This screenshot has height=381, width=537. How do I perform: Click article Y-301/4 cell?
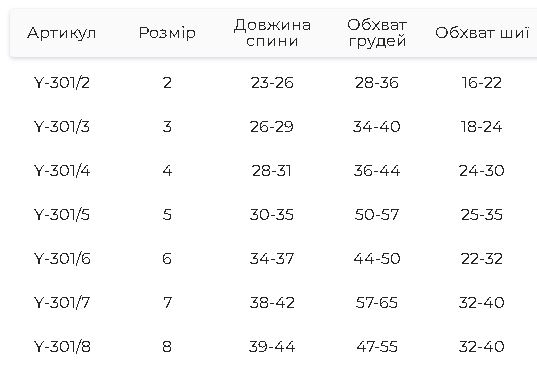62,171
